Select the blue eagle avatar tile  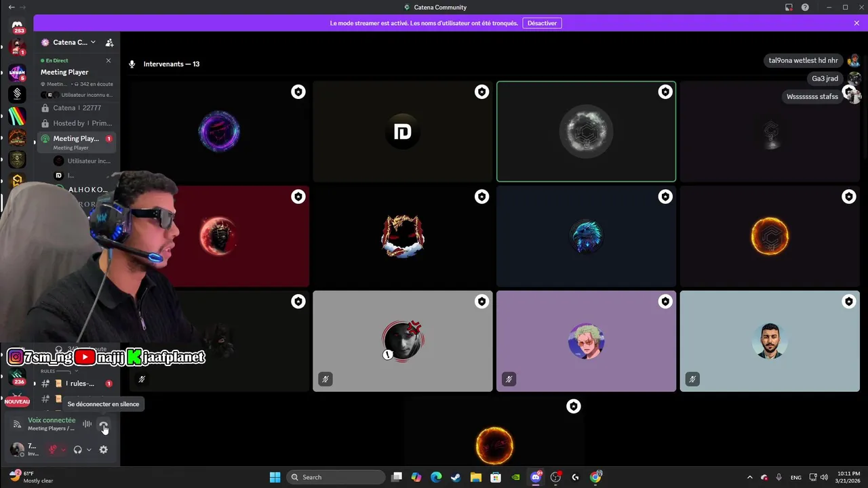pyautogui.click(x=586, y=237)
